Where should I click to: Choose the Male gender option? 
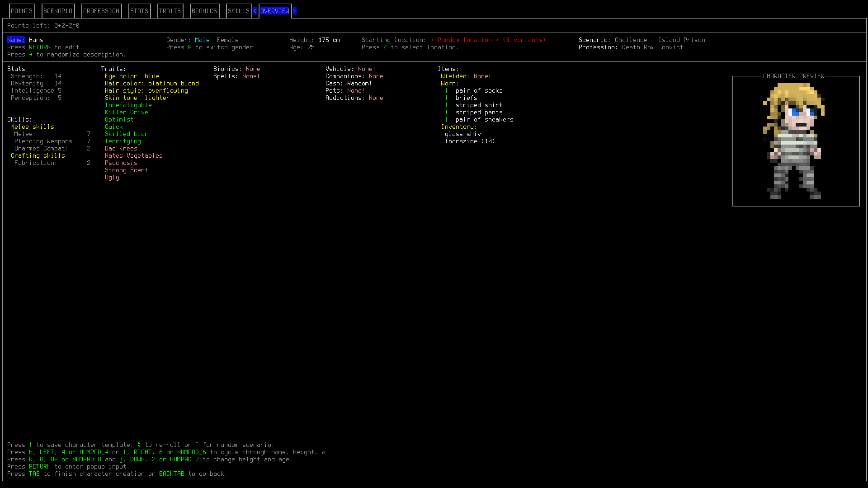click(x=202, y=40)
